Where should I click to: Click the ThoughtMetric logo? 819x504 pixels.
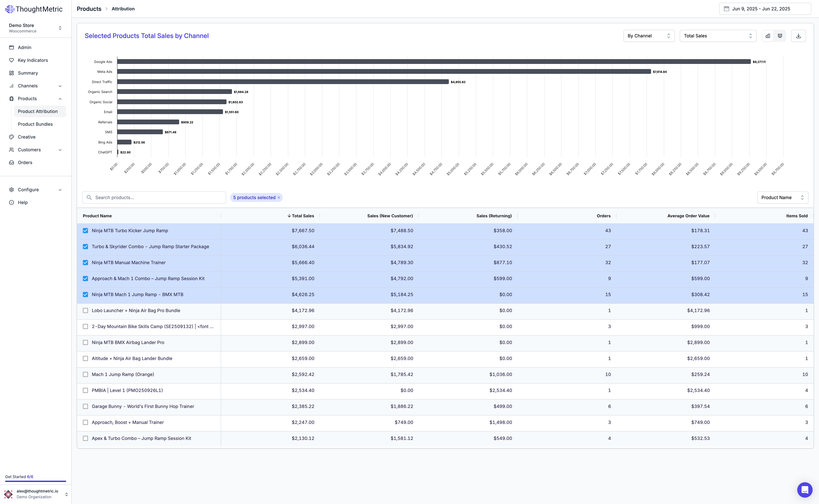[x=34, y=9]
